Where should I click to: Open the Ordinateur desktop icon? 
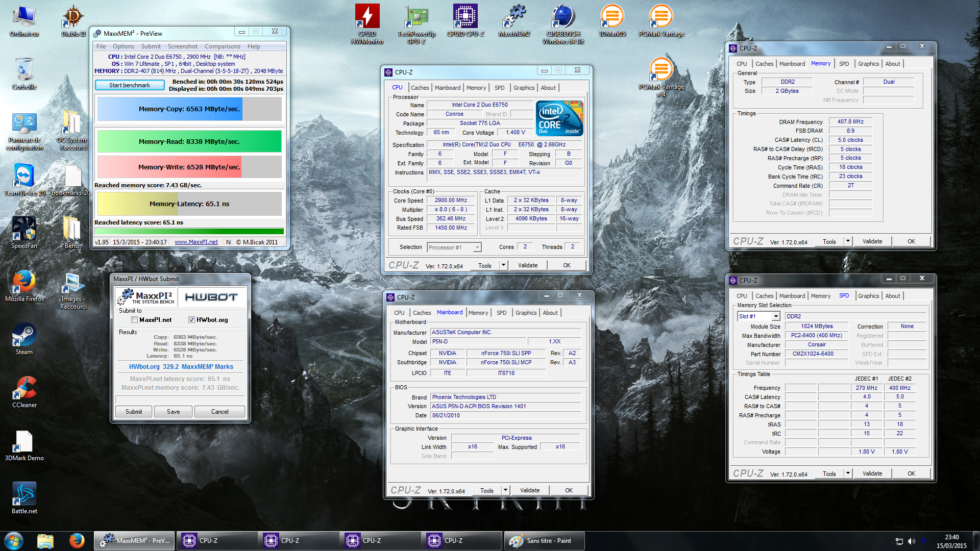coord(24,21)
